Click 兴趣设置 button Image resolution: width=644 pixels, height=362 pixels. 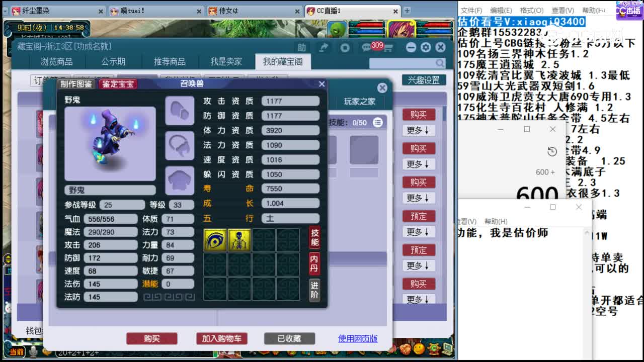click(424, 80)
